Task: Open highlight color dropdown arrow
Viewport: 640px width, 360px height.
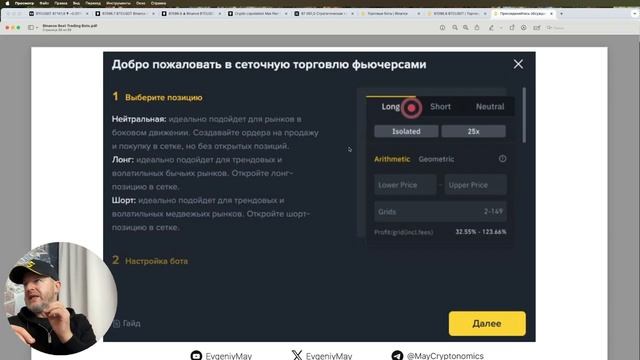Action: pyautogui.click(x=501, y=28)
